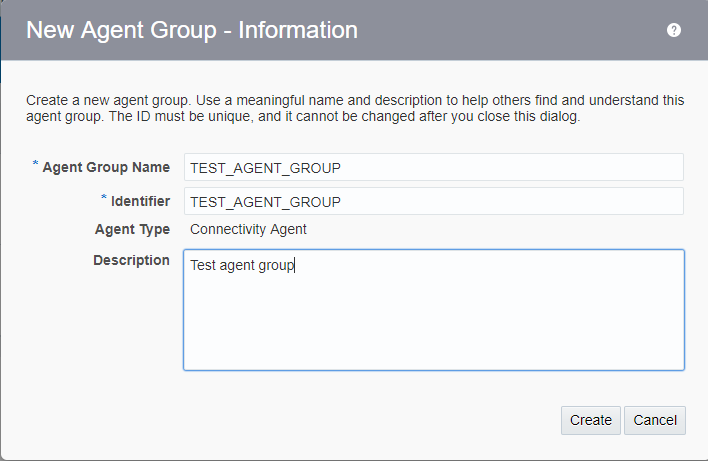Image resolution: width=709 pixels, height=461 pixels.
Task: Click the empty lower area of the Description box
Action: 433,340
